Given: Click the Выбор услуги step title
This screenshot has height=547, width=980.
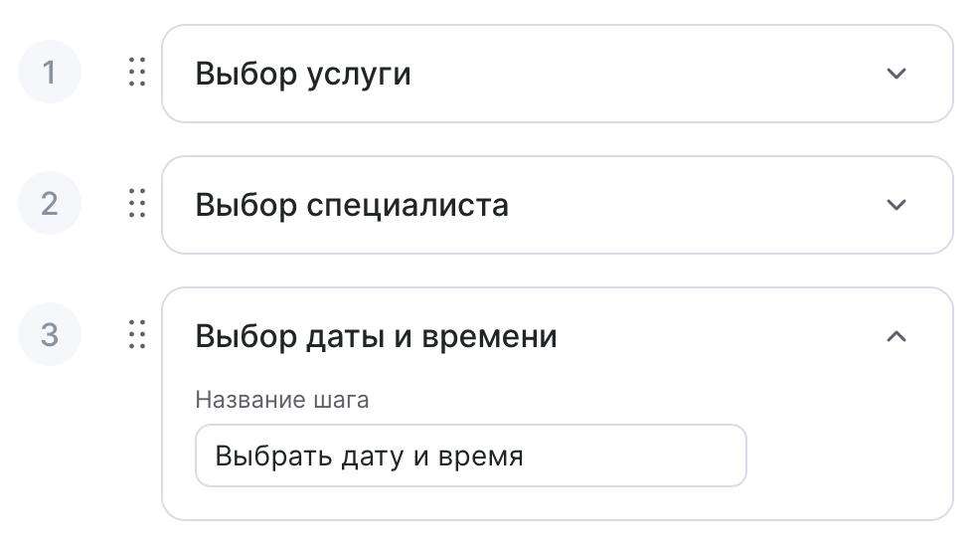Looking at the screenshot, I should [303, 74].
